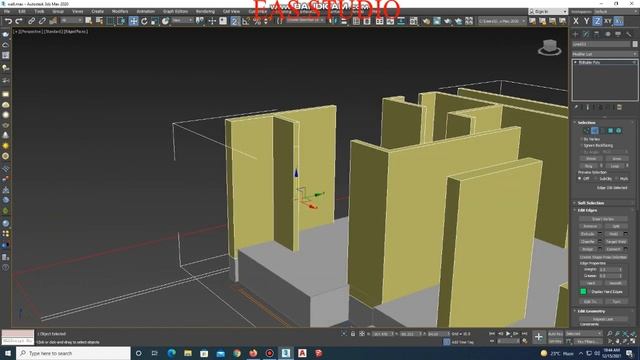Toggle the 2.5D Snaps button
This screenshot has width=640, height=360.
pyautogui.click(x=235, y=21)
